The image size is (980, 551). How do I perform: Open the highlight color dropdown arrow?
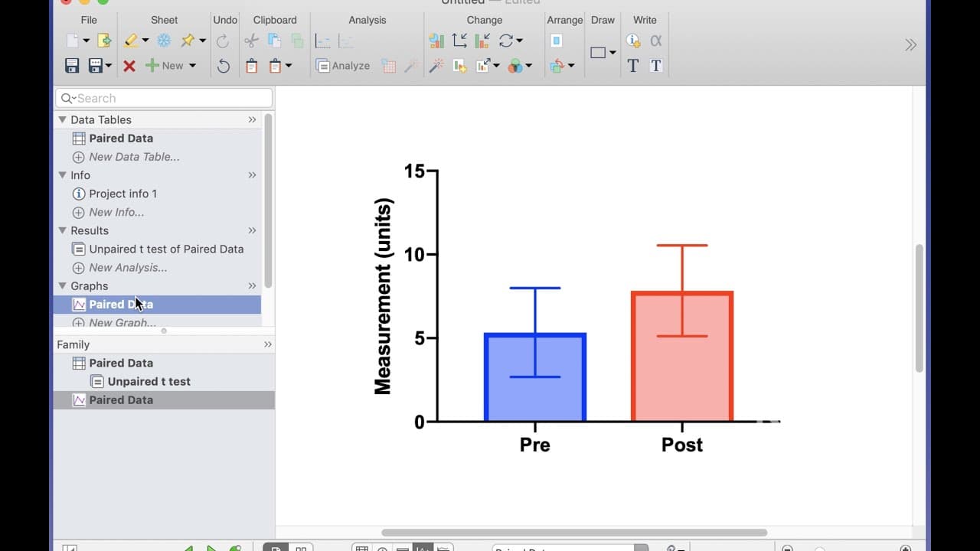click(145, 41)
